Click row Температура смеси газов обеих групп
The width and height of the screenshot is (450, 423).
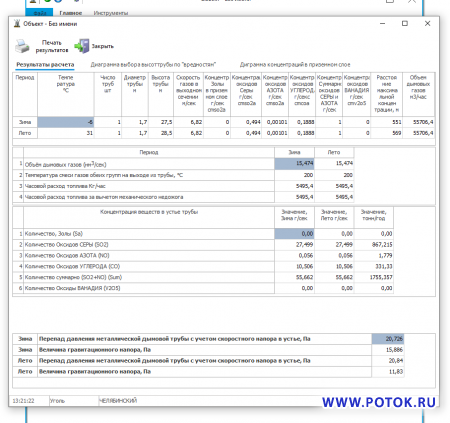click(x=183, y=175)
